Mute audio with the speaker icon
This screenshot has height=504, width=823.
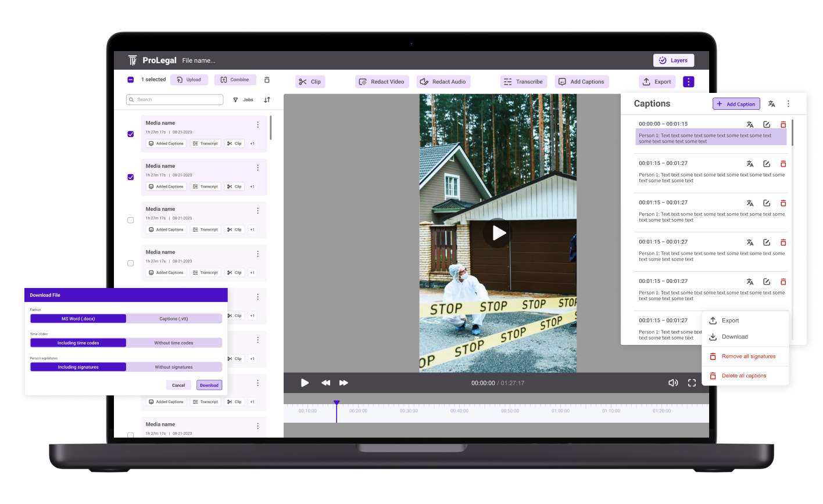point(673,383)
